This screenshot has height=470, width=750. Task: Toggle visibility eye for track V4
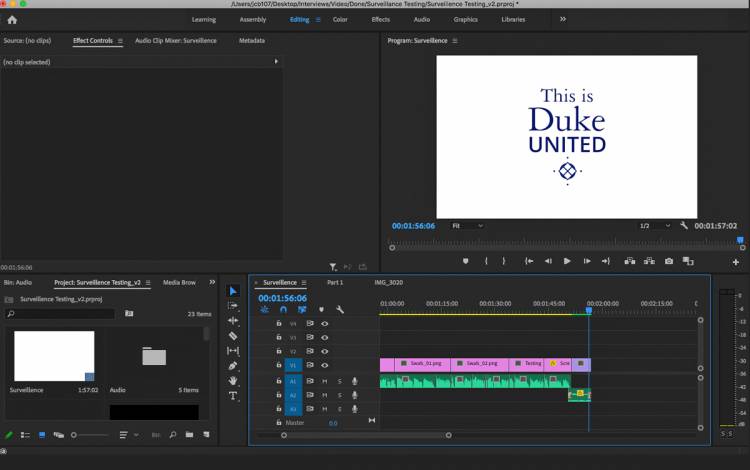coord(325,324)
